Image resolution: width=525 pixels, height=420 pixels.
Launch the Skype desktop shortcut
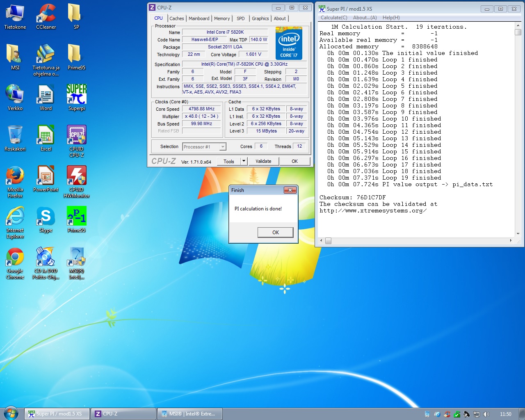click(x=46, y=220)
